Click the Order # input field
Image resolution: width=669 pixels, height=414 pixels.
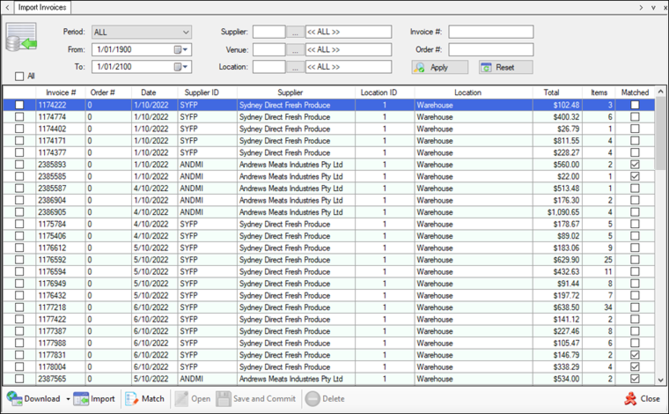(491, 50)
